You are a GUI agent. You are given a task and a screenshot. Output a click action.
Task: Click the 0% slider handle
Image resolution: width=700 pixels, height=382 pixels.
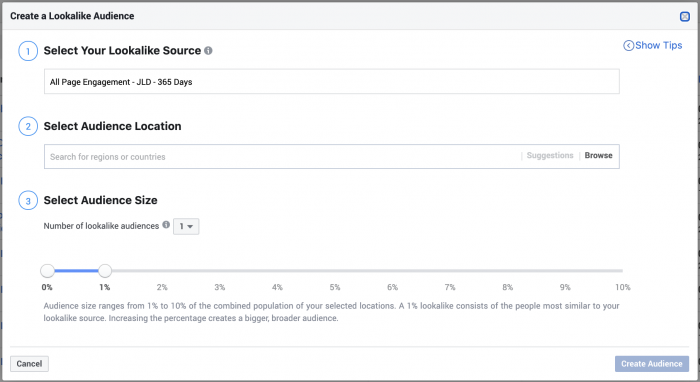[47, 271]
